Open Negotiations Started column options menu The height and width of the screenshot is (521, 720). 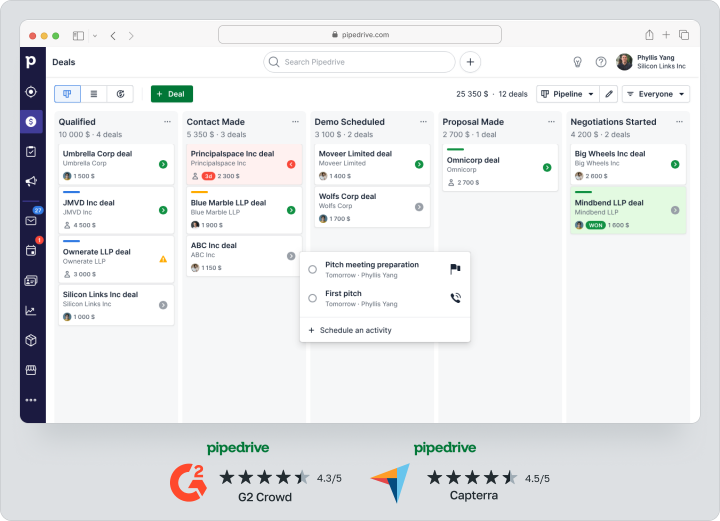[x=680, y=122]
